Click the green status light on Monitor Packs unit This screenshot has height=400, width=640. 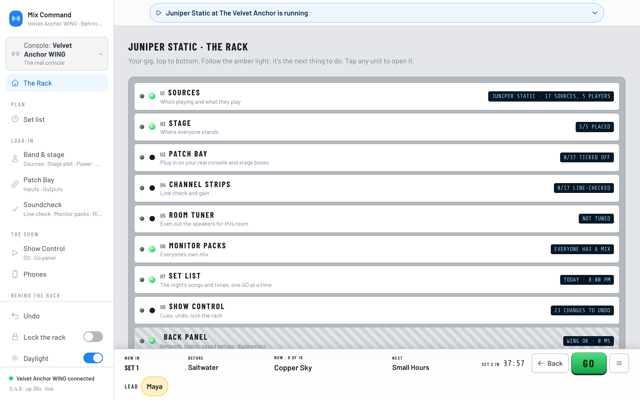click(152, 249)
